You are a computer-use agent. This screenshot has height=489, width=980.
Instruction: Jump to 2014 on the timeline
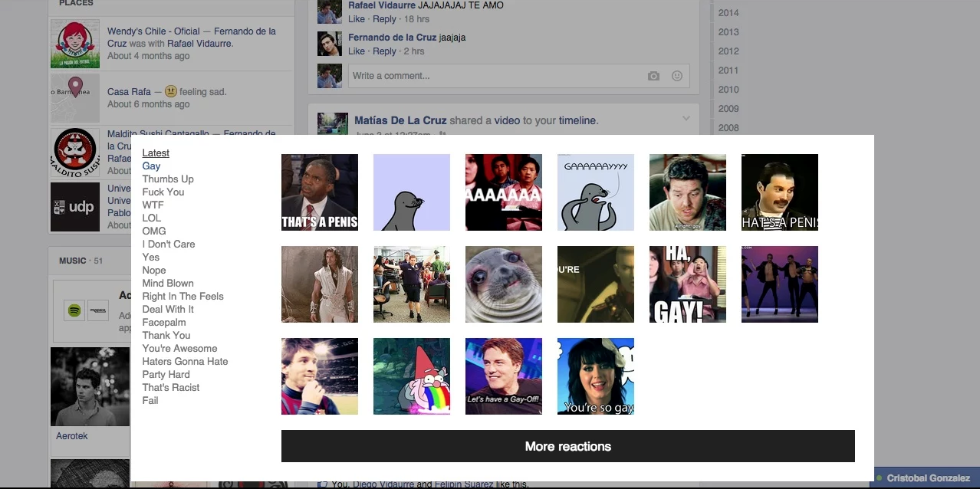(x=728, y=13)
